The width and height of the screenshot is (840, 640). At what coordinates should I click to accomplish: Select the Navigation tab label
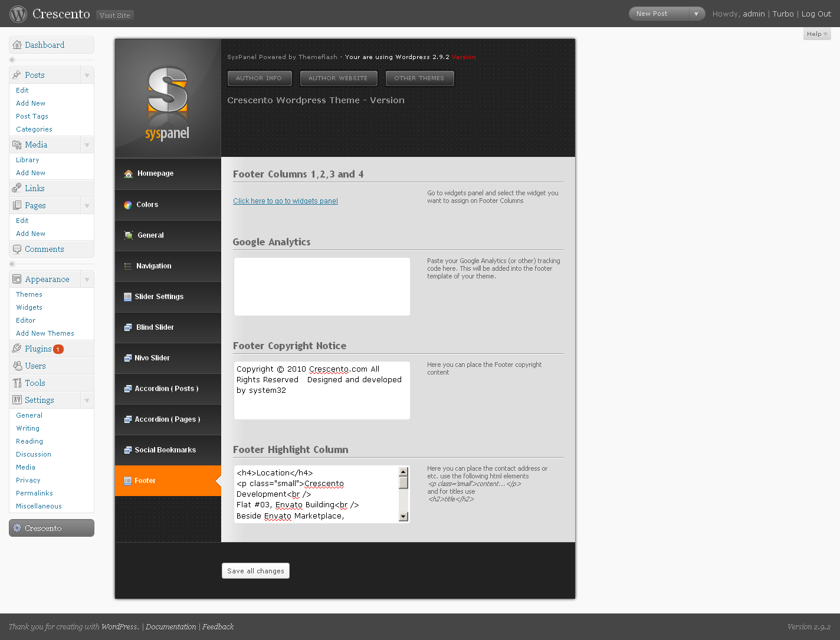click(x=154, y=266)
